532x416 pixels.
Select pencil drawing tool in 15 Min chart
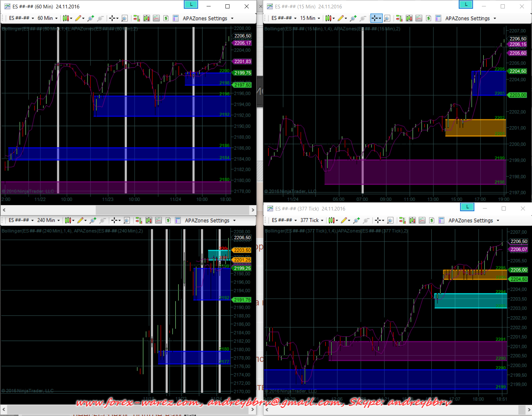click(341, 18)
